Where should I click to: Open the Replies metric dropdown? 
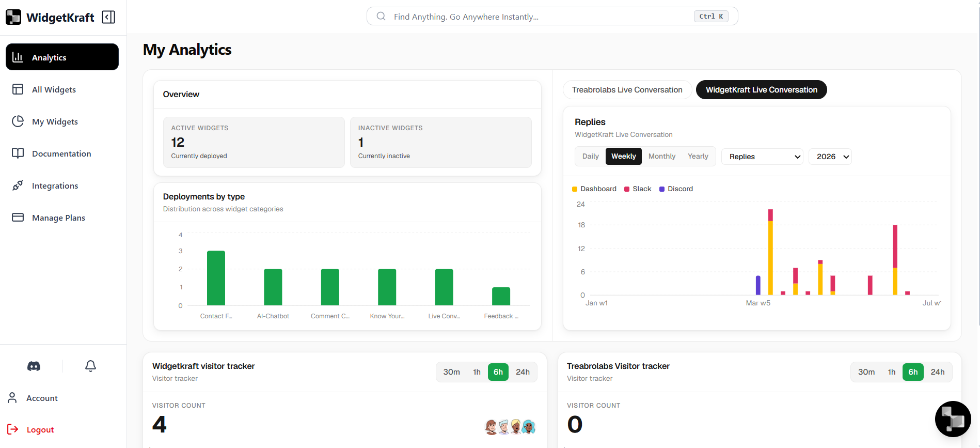pos(763,157)
